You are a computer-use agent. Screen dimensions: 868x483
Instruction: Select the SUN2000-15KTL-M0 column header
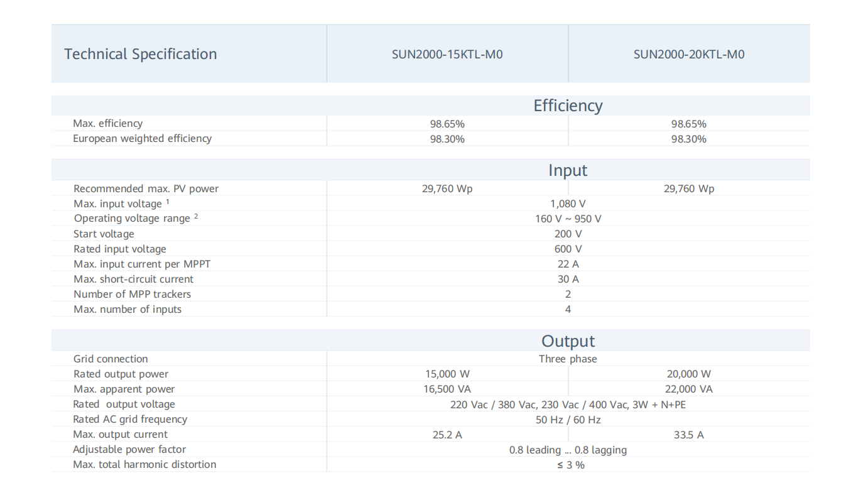pos(447,55)
